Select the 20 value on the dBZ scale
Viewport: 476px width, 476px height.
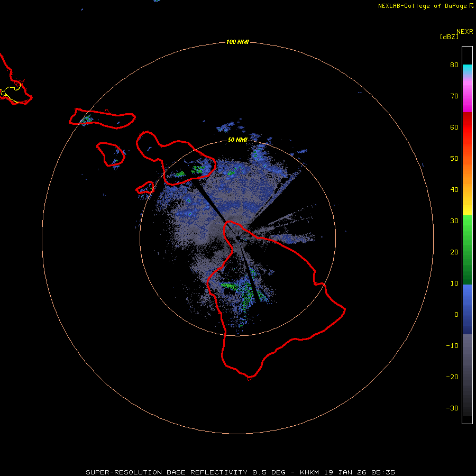454,252
